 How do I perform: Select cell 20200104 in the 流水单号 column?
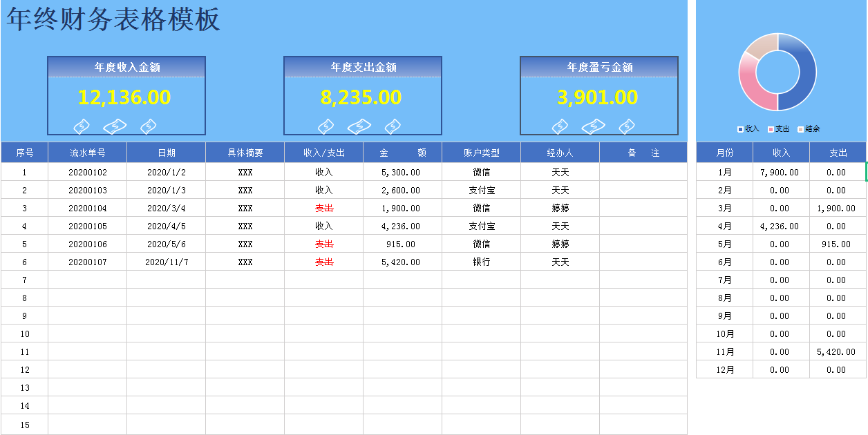[88, 208]
